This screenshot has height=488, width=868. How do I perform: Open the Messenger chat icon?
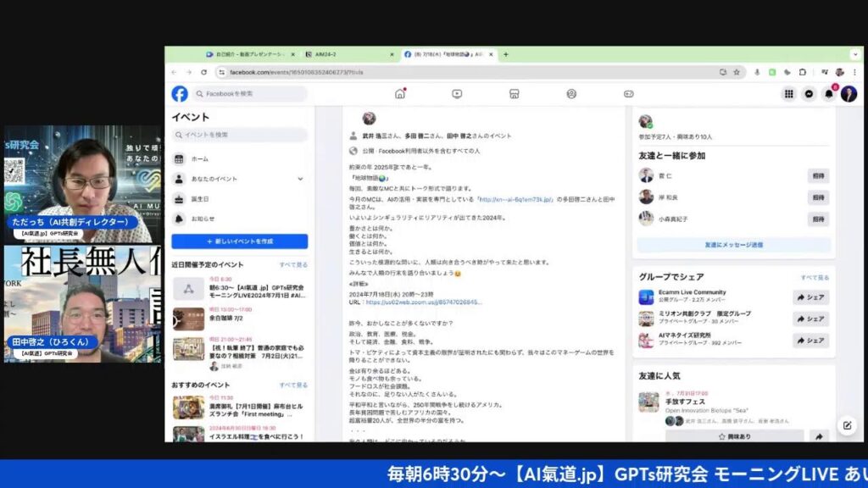tap(809, 94)
